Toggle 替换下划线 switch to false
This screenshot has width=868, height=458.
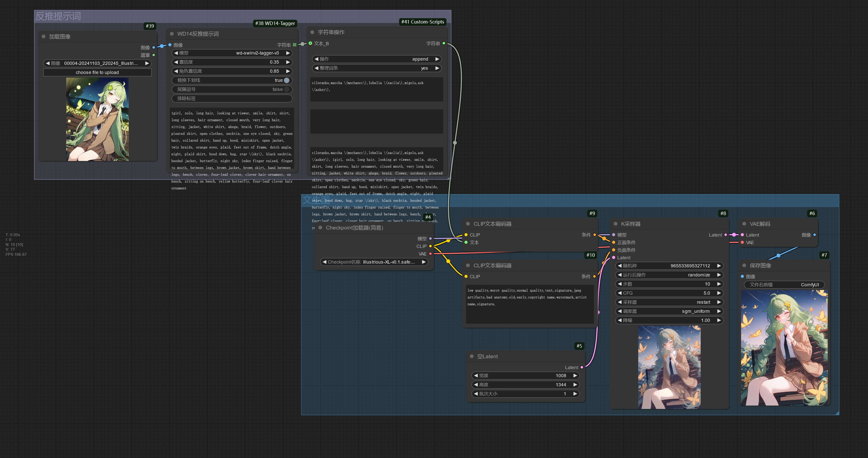tap(286, 80)
